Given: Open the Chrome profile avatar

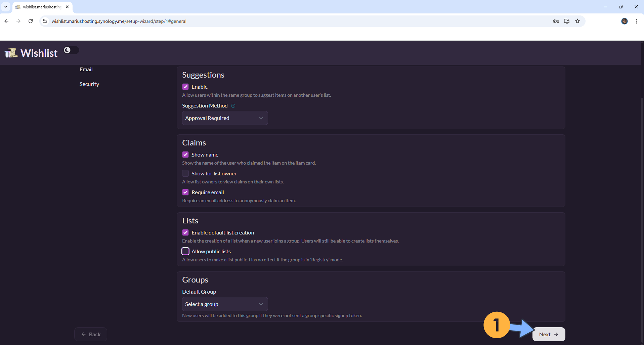Looking at the screenshot, I should [624, 21].
